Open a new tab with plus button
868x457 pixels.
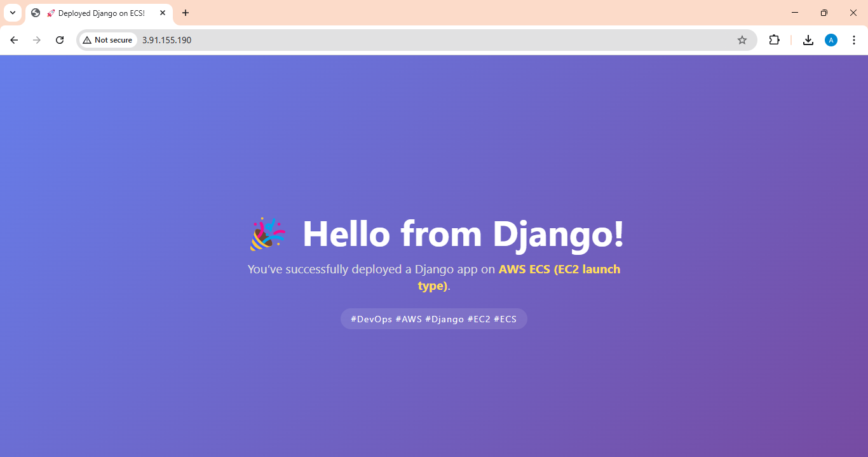[x=186, y=13]
